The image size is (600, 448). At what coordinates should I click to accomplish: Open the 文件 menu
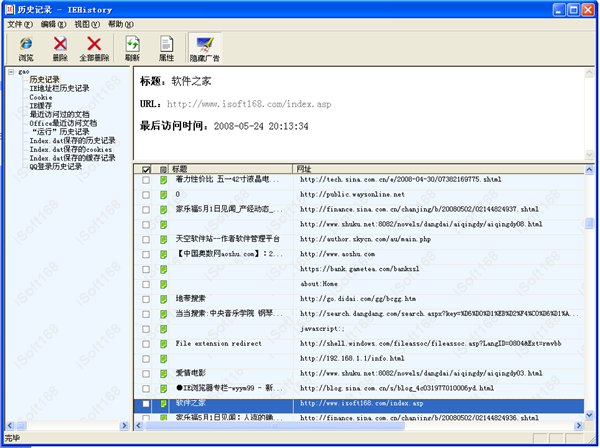click(x=20, y=24)
